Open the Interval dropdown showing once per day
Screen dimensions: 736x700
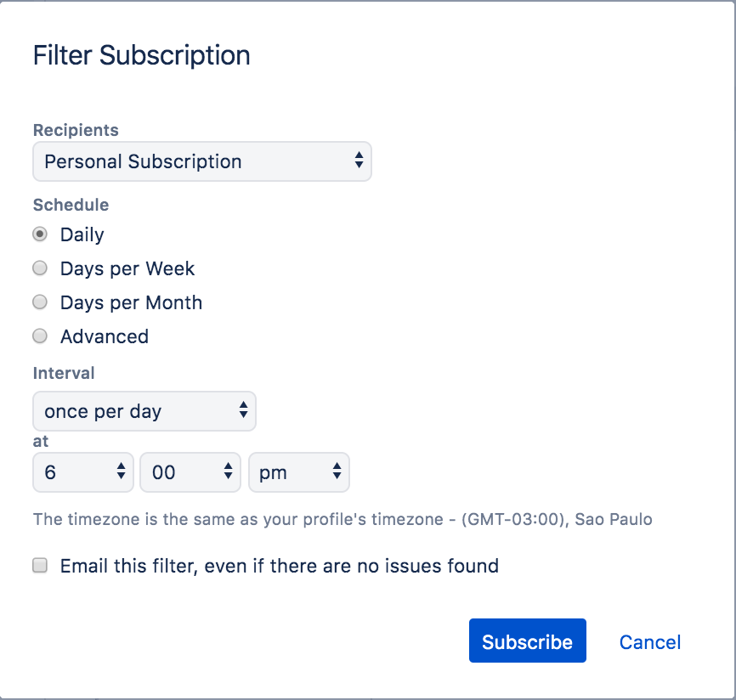127,411
